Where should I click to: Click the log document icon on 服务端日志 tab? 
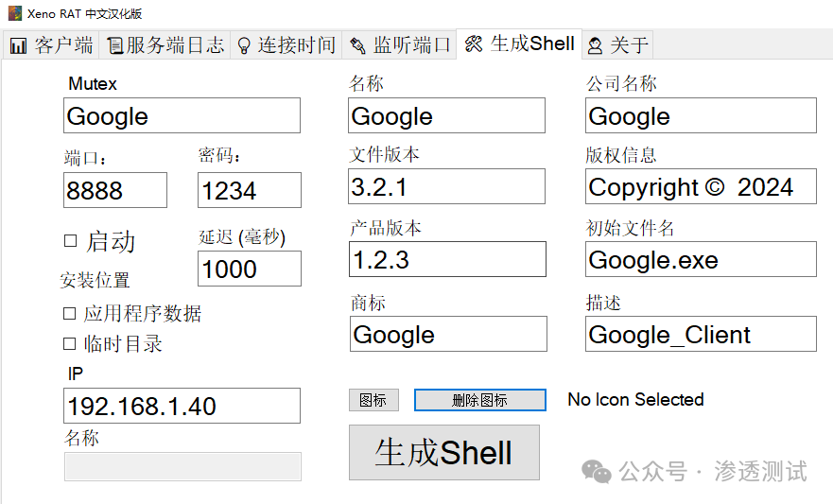[114, 45]
